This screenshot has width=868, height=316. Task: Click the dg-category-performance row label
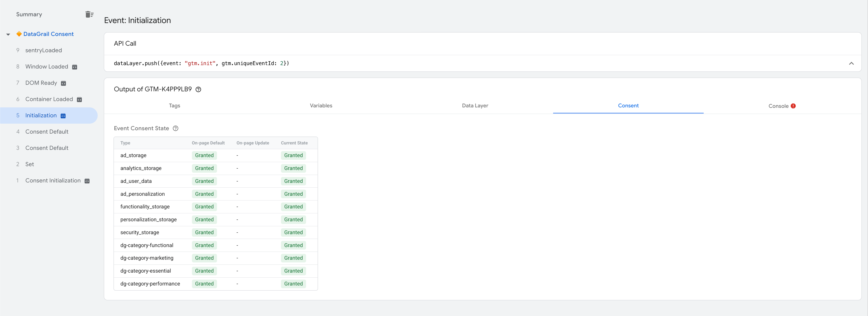point(150,284)
